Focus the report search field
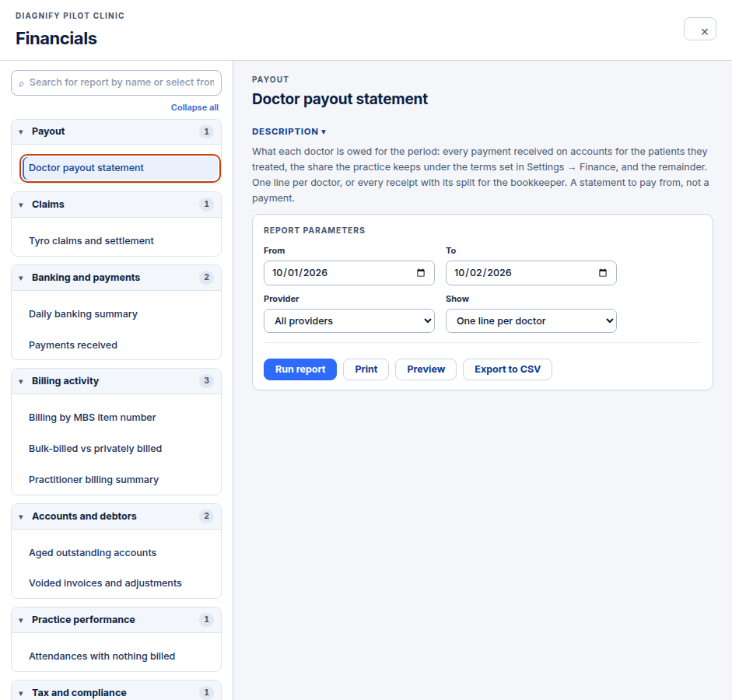 point(116,82)
